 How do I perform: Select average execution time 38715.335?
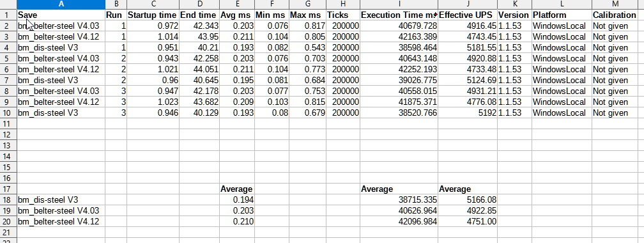pyautogui.click(x=399, y=200)
